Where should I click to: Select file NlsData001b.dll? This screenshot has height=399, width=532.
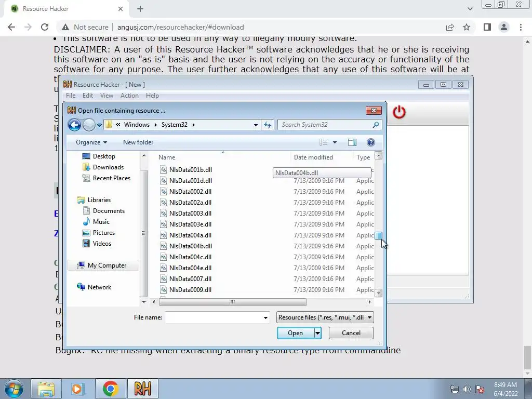click(191, 170)
